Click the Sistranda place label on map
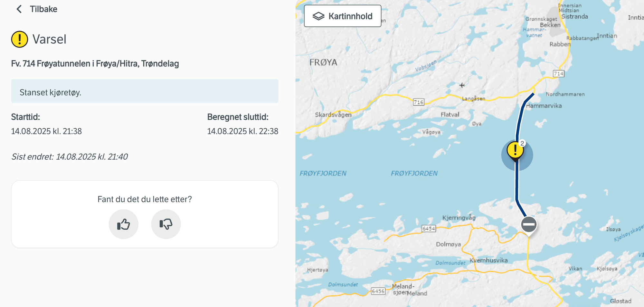644x307 pixels. coord(575,16)
